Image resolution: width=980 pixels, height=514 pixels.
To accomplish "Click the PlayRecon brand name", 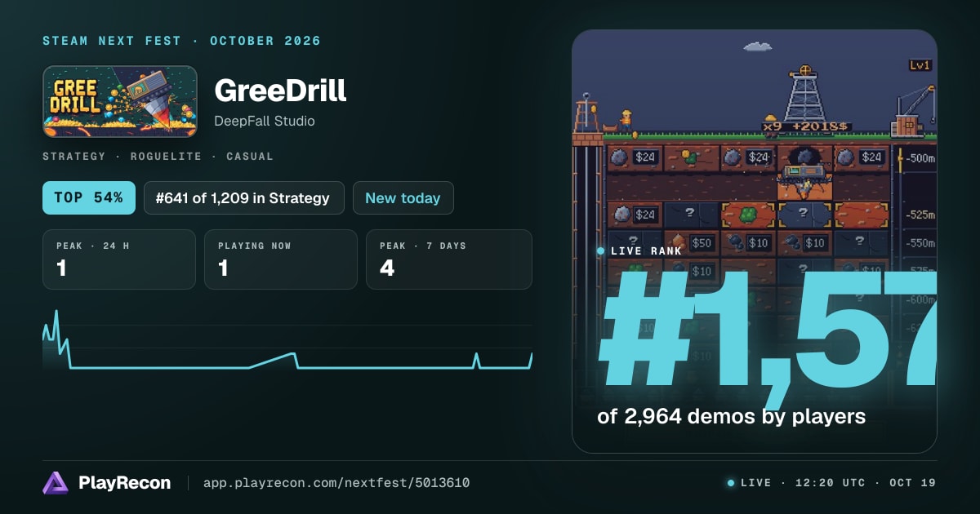I will click(124, 483).
